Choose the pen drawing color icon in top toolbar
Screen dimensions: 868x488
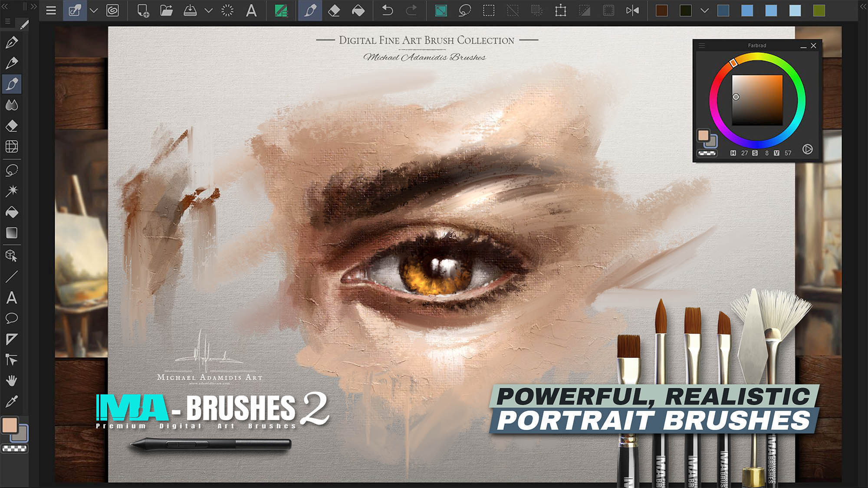coord(310,10)
